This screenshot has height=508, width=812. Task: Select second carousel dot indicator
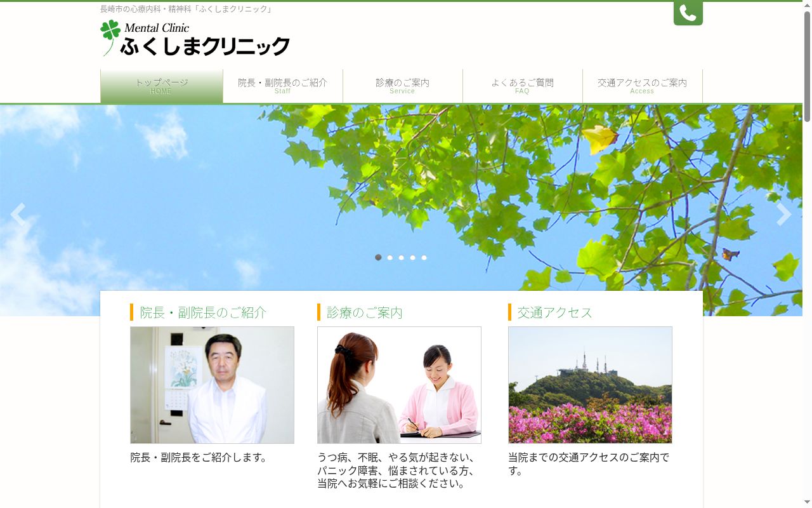point(390,257)
